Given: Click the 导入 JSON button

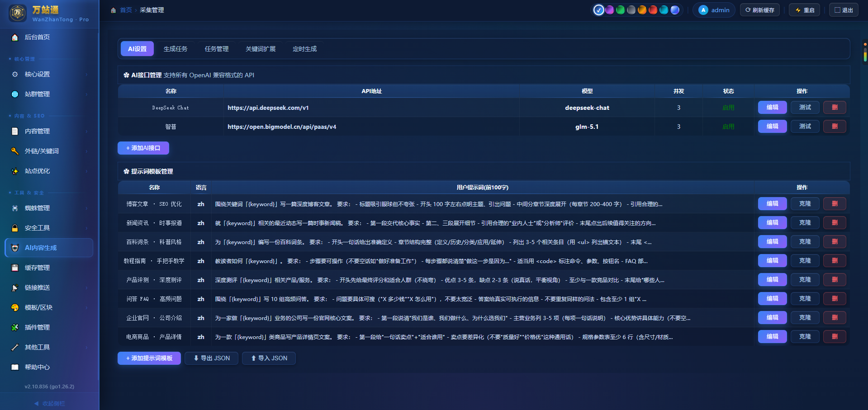Looking at the screenshot, I should 269,358.
